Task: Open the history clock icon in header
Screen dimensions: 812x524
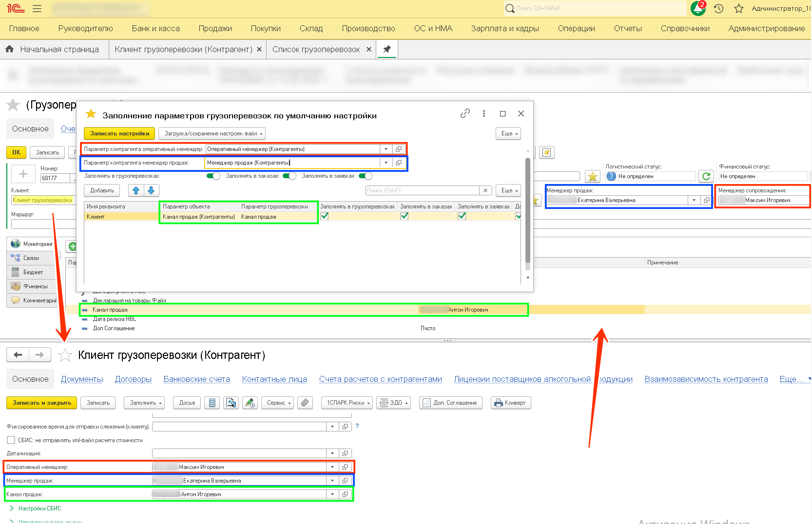Action: tap(718, 8)
